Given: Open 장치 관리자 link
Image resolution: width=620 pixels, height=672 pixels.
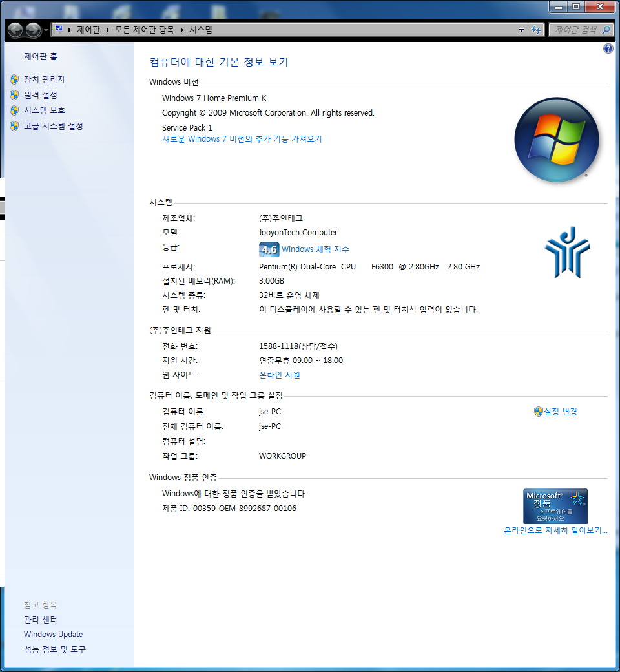Looking at the screenshot, I should click(45, 79).
